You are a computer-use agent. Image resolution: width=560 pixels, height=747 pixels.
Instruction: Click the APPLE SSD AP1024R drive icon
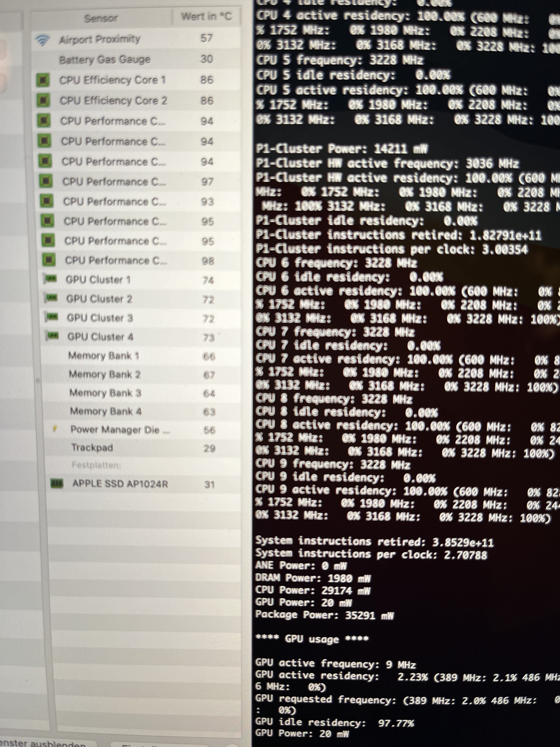click(57, 483)
